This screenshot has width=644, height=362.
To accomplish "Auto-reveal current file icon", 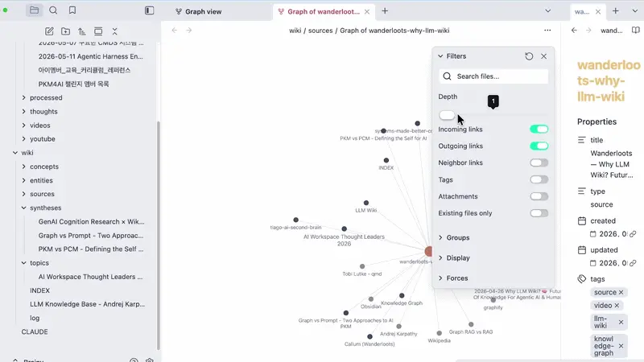I will pos(98,31).
